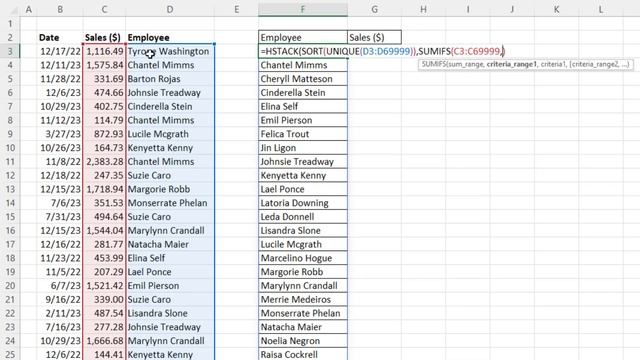Select the 144.41 sales cell
Image resolution: width=640 pixels, height=360 pixels.
pyautogui.click(x=104, y=354)
